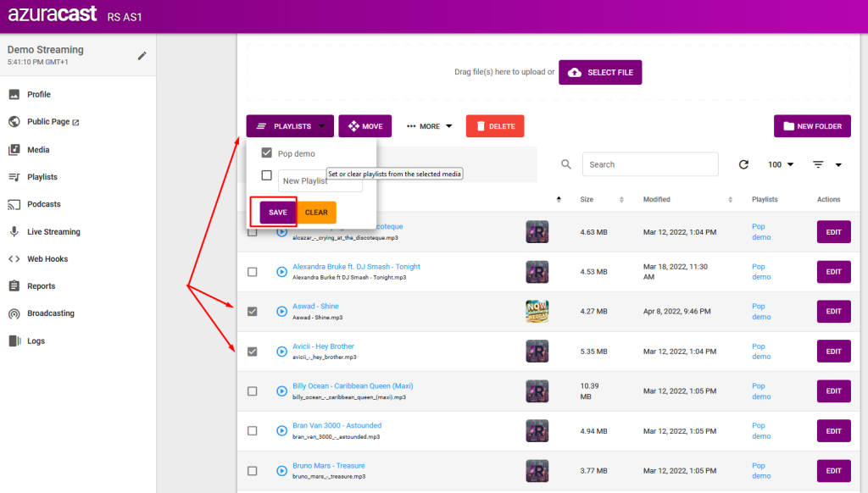Click the Select File upload button
The width and height of the screenshot is (868, 493).
coord(600,73)
